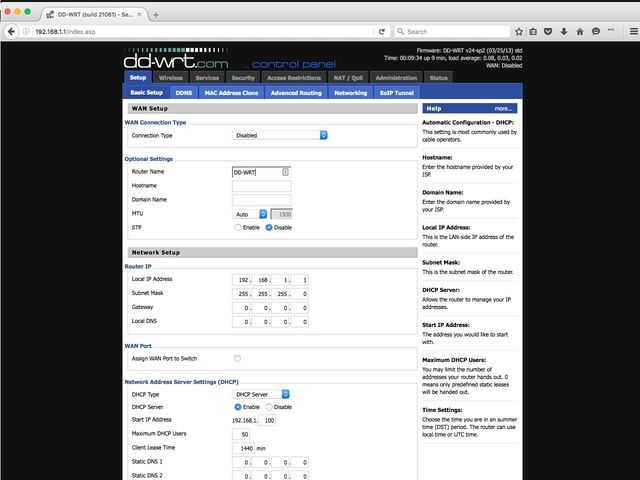Image resolution: width=640 pixels, height=480 pixels.
Task: Go back with the browser back arrow
Action: [11, 31]
